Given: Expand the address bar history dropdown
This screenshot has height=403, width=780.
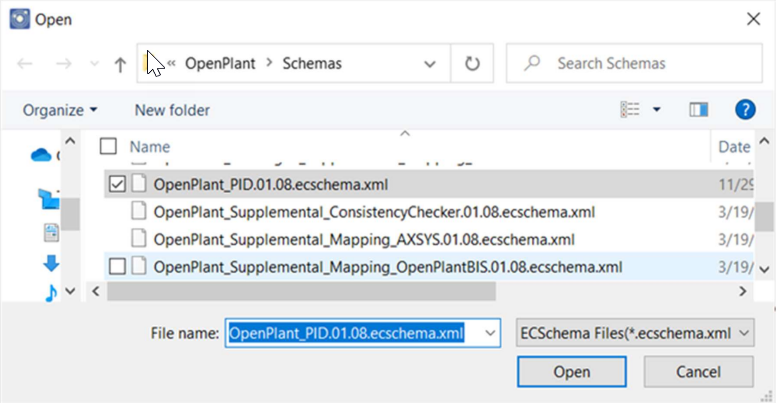Looking at the screenshot, I should pos(429,64).
